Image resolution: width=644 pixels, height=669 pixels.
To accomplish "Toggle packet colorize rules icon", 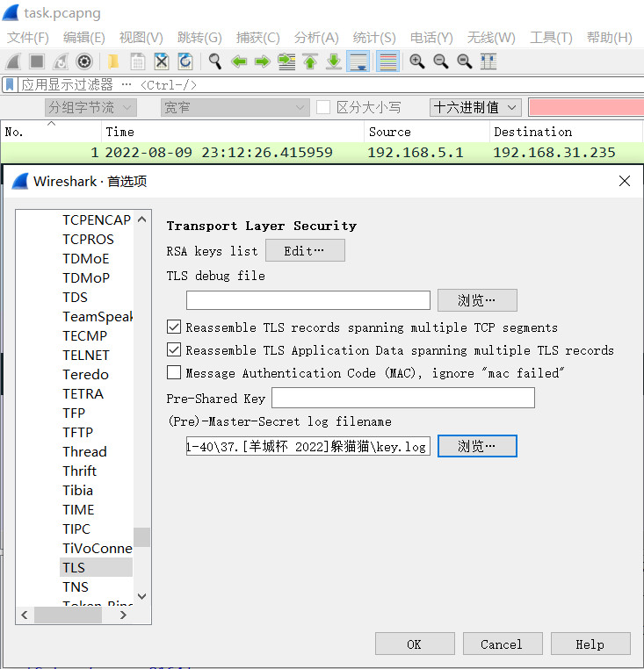I will coord(387,61).
